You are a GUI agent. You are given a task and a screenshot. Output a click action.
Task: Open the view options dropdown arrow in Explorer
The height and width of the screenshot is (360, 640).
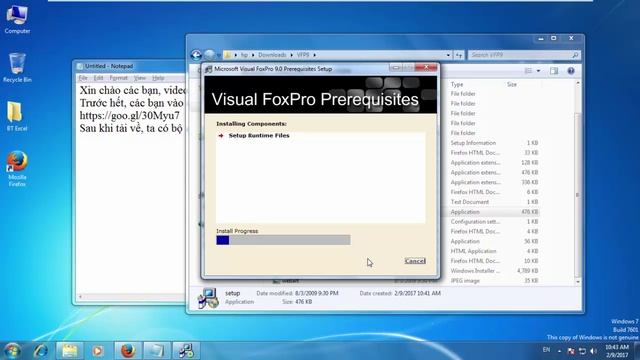click(x=538, y=71)
